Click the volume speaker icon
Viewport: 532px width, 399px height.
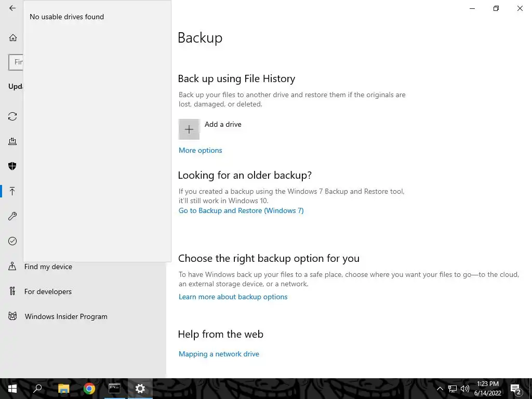coord(465,389)
